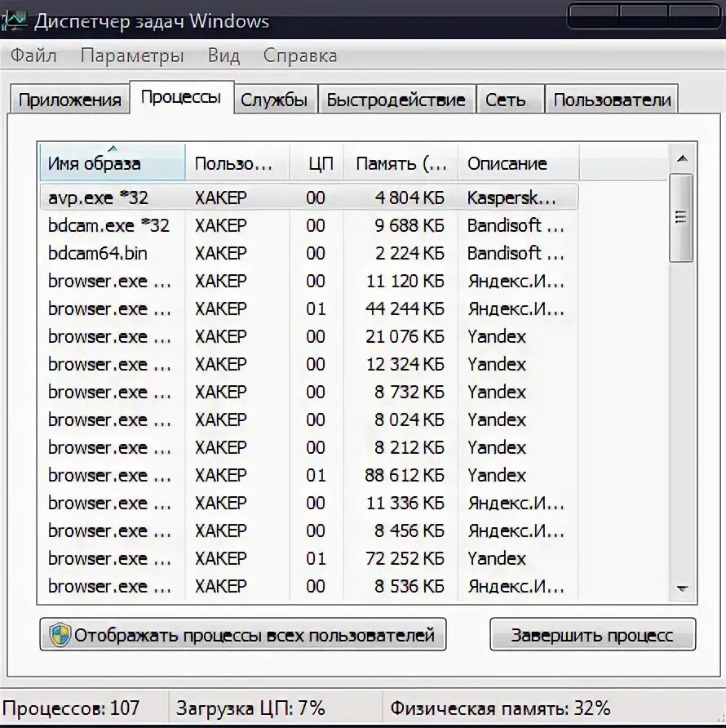Switch to the Приложения tab

tap(69, 100)
